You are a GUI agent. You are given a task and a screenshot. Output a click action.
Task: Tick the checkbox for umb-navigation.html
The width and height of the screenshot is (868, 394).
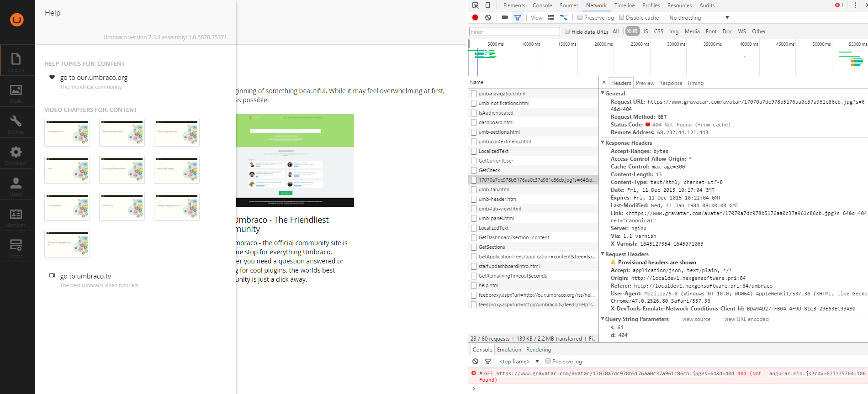pos(474,94)
